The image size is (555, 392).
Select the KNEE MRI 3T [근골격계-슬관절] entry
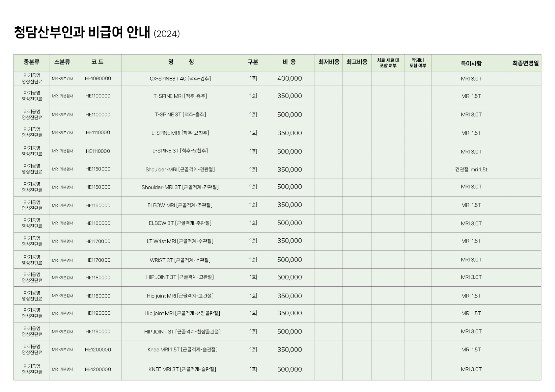point(182,369)
